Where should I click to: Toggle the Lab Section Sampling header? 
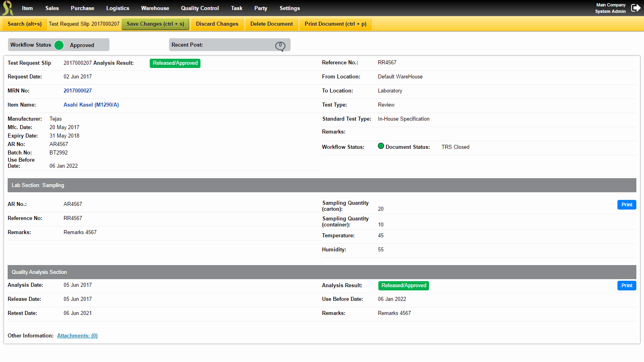pos(38,185)
